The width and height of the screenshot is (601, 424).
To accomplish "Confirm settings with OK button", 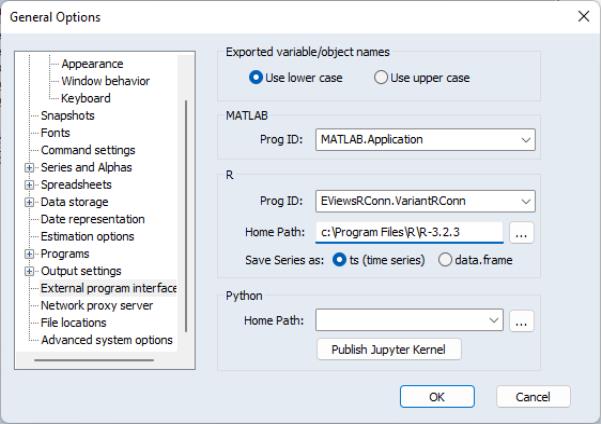I will 437,397.
